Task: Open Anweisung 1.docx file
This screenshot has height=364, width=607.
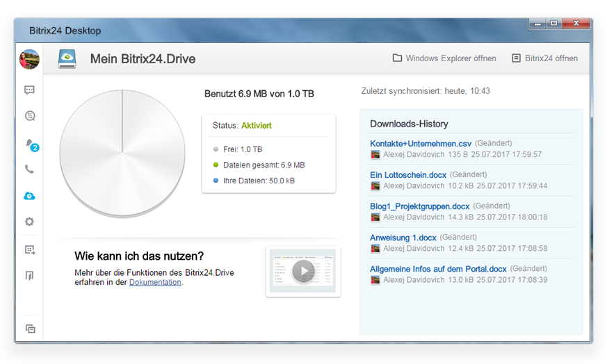Action: pos(403,238)
